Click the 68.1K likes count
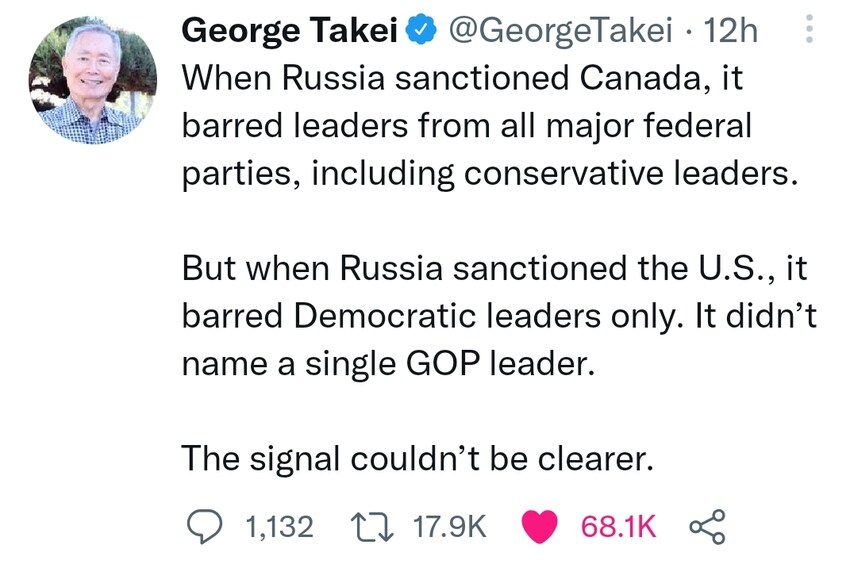 click(618, 527)
